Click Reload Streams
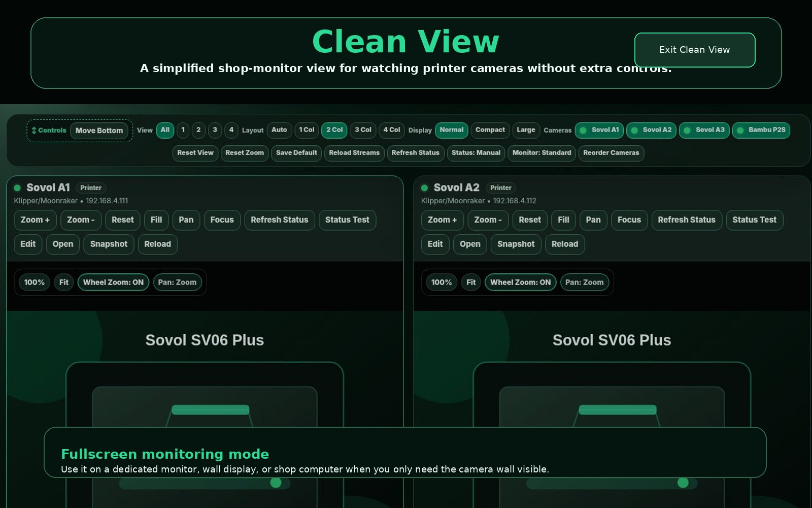Image resolution: width=812 pixels, height=508 pixels. [x=354, y=153]
